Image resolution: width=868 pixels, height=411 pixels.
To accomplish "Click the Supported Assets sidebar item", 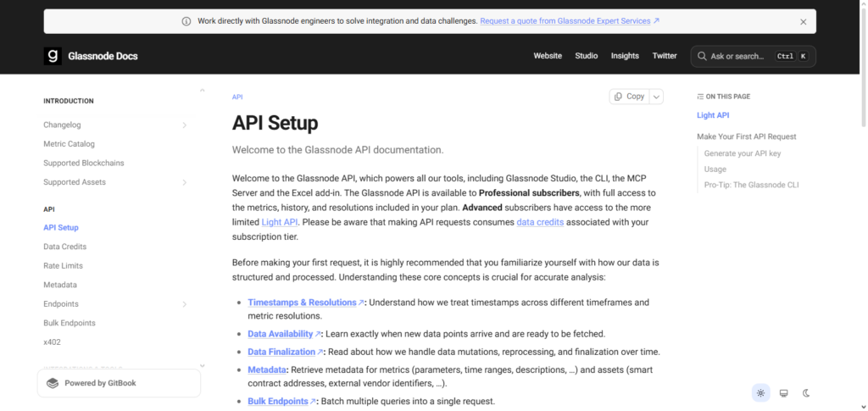I will tap(75, 182).
